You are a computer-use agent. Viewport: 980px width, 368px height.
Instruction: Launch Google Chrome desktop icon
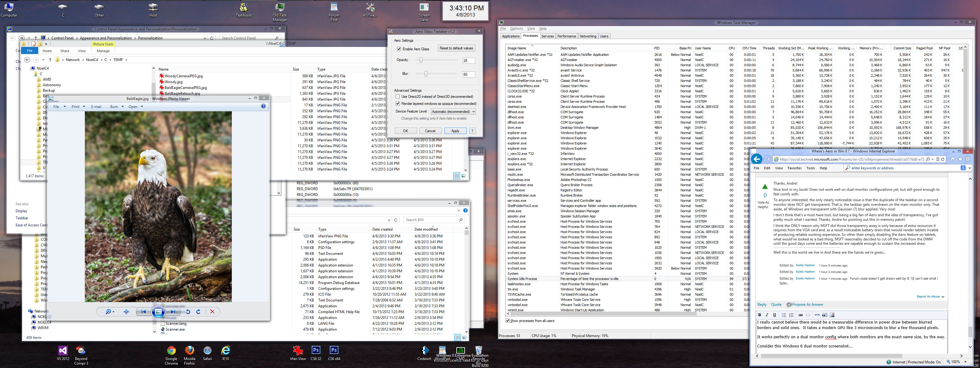click(x=171, y=355)
